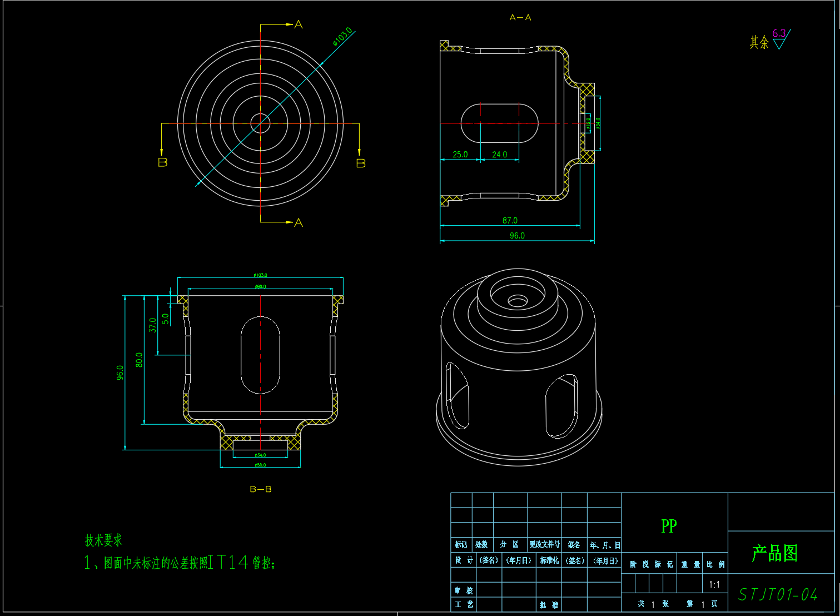Screen dimensions: 840x616
Task: Click the 'ø34.0' dimension below section B-B
Action: 260,455
